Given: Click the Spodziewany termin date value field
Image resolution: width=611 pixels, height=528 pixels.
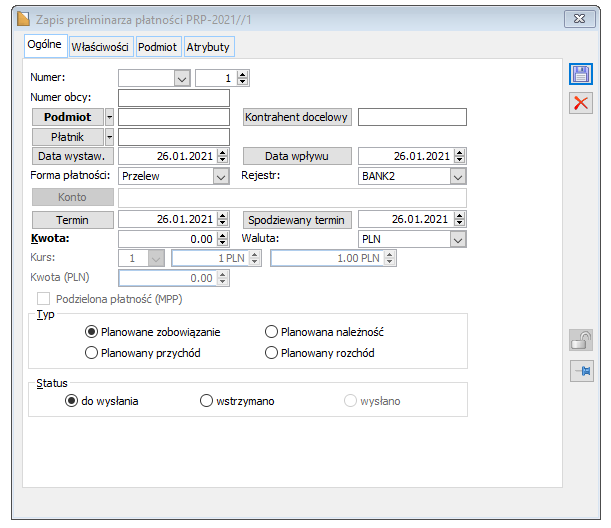Looking at the screenshot, I should (x=406, y=219).
